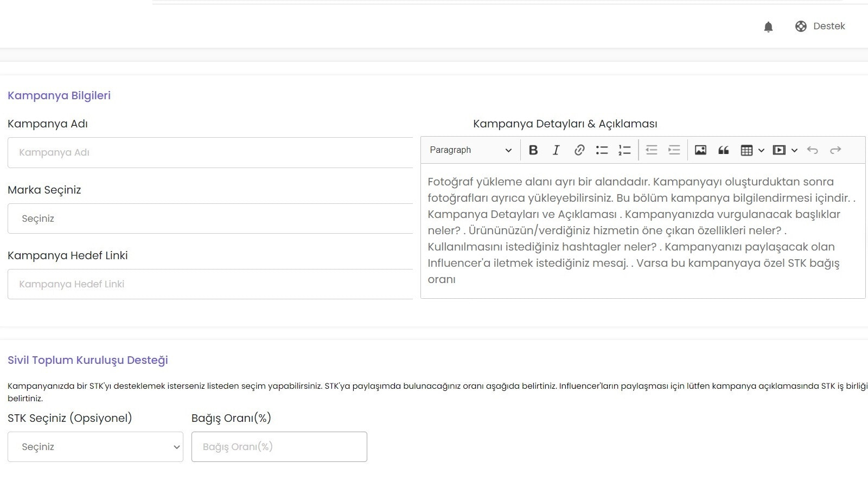
Task: Click the Bağış Oranı(%) label
Action: pyautogui.click(x=231, y=418)
